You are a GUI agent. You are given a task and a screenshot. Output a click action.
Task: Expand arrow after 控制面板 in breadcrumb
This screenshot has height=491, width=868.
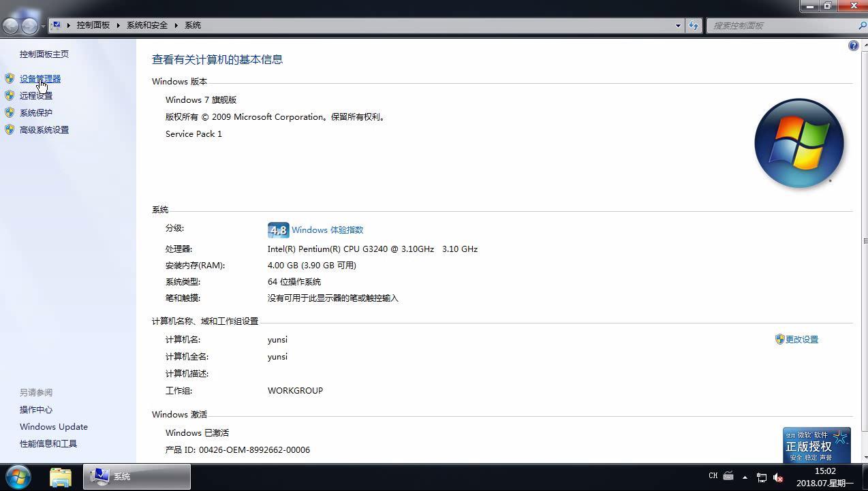coord(118,25)
